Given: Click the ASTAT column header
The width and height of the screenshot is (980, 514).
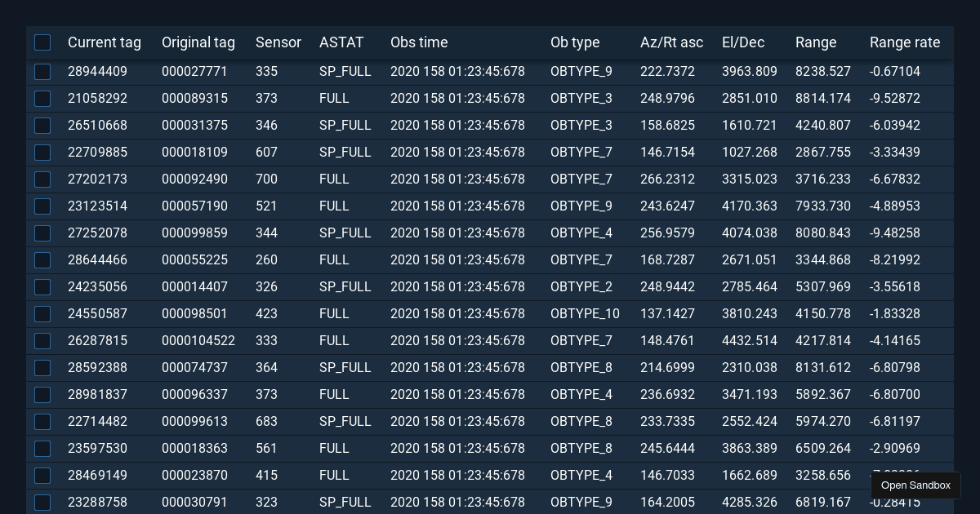Looking at the screenshot, I should [x=341, y=42].
